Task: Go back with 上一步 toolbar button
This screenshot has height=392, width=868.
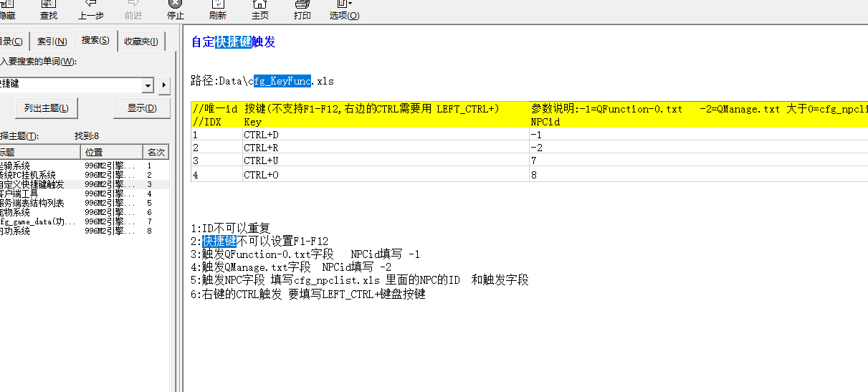Action: pos(90,10)
